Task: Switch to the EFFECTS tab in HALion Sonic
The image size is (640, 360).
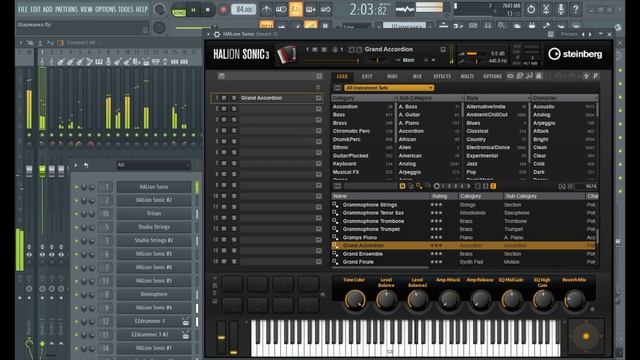Action: tap(442, 76)
